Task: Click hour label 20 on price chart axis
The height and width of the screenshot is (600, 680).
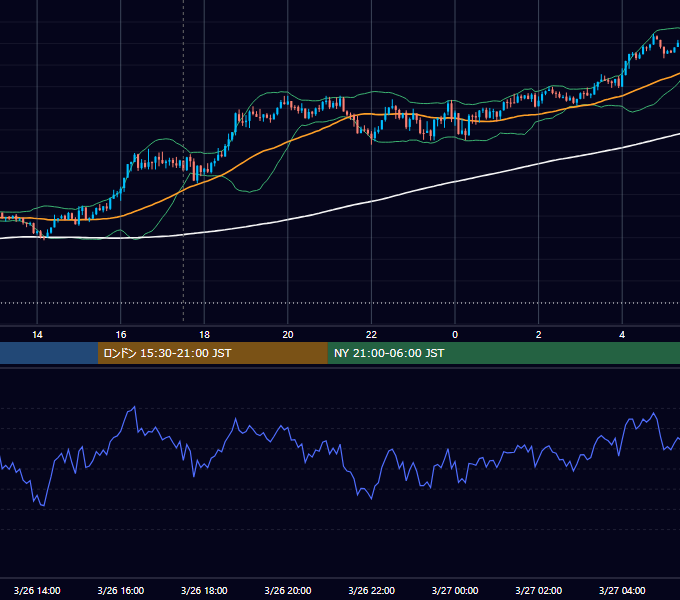Action: tap(288, 335)
